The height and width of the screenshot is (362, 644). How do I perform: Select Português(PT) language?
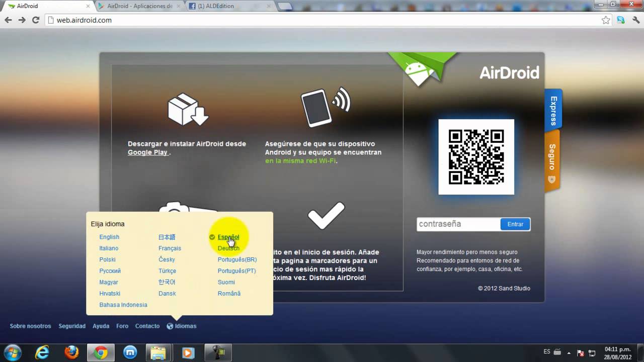(x=237, y=271)
